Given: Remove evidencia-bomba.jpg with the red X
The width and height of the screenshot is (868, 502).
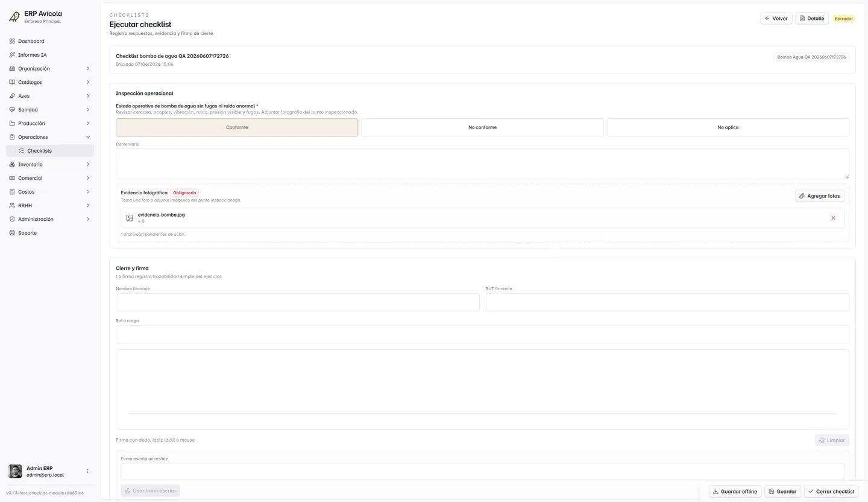Looking at the screenshot, I should pyautogui.click(x=833, y=218).
